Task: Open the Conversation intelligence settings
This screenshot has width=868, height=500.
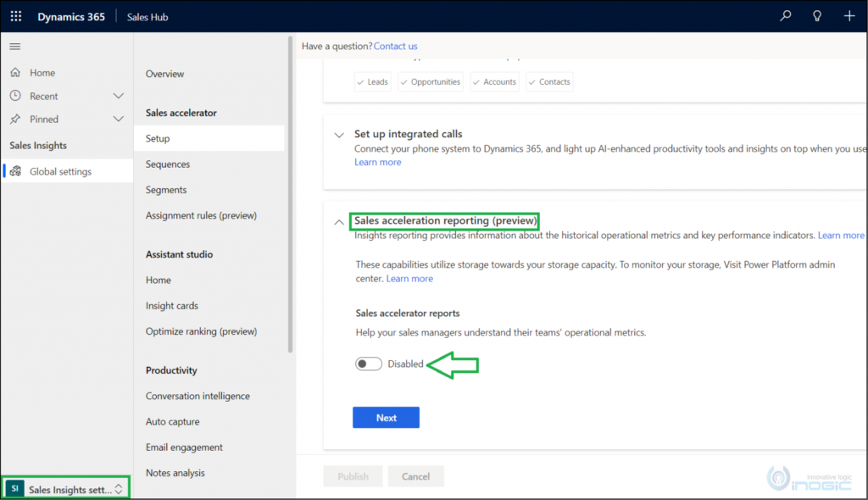Action: (198, 396)
